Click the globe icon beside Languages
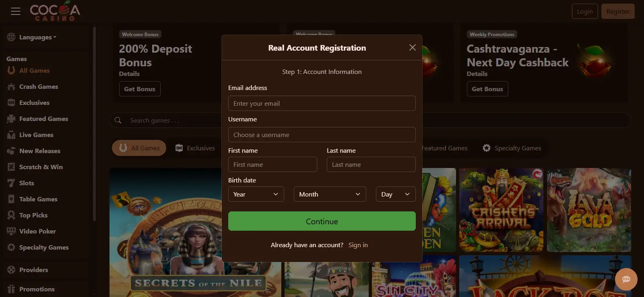The height and width of the screenshot is (297, 644). [11, 37]
